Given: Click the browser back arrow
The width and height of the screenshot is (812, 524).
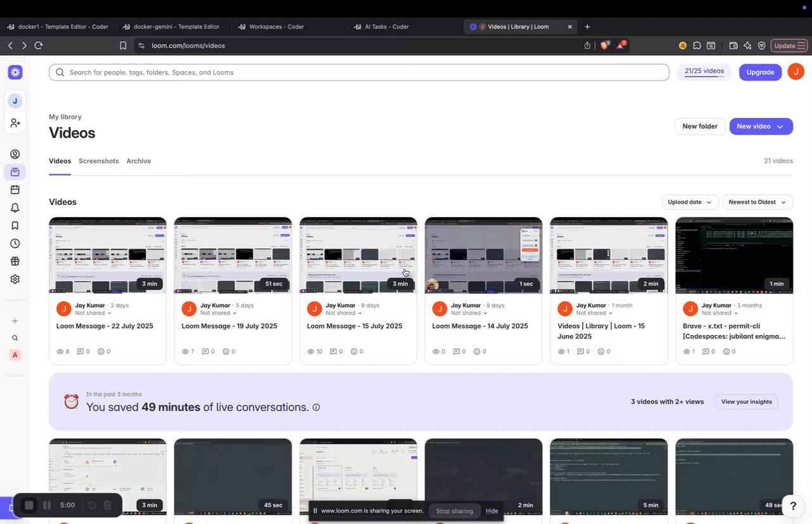Looking at the screenshot, I should pos(10,46).
